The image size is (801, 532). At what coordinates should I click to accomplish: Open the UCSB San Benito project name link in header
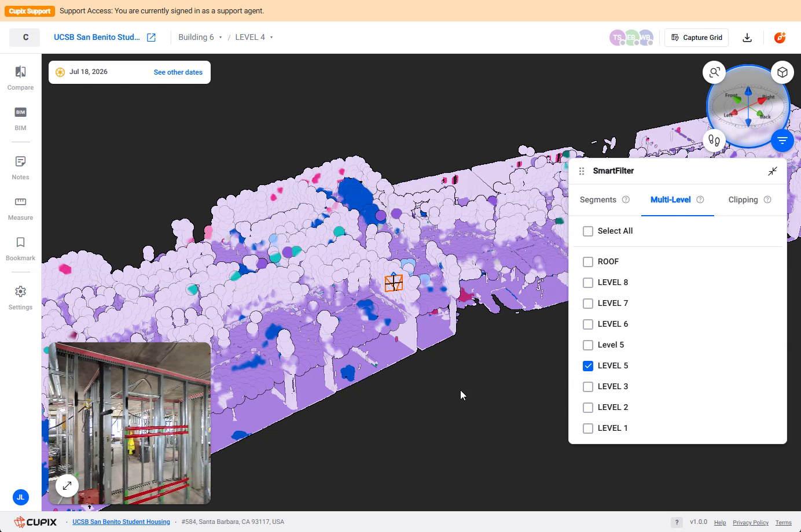(97, 38)
